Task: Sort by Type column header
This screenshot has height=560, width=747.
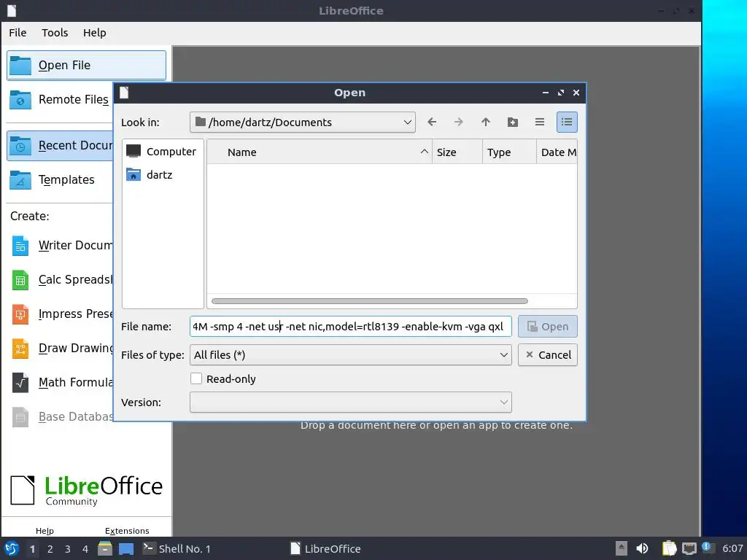Action: (509, 152)
